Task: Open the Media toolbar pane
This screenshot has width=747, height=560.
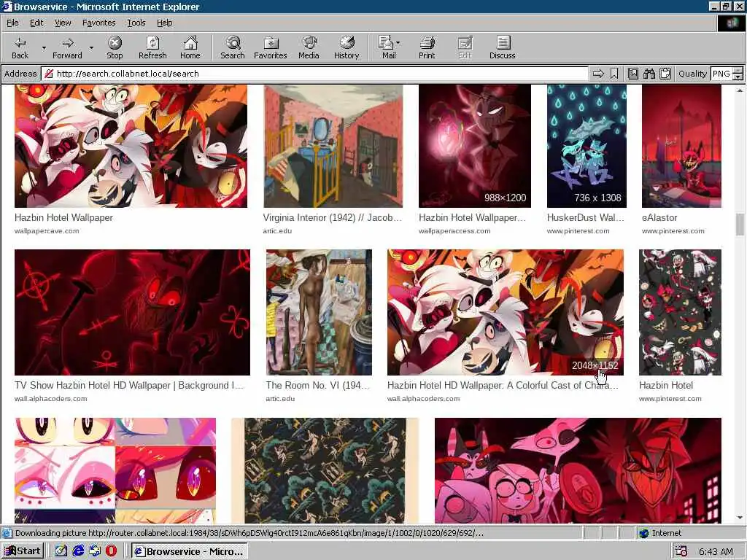Action: pyautogui.click(x=309, y=48)
